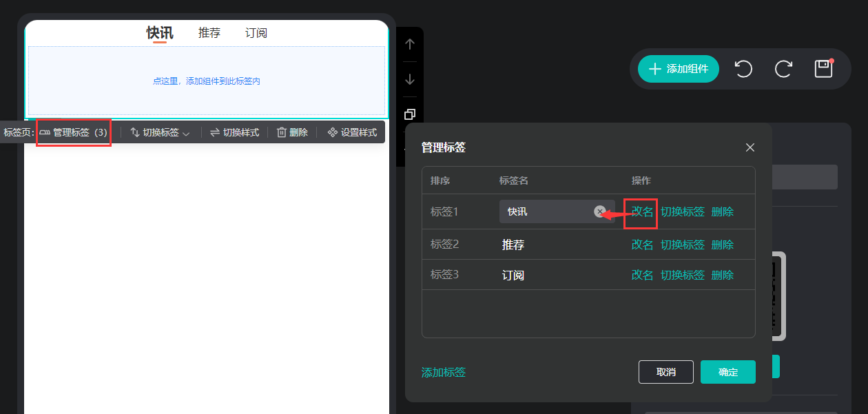Screen dimensions: 868x414
Task: Click the 快讯 tag name input field
Action: coord(544,211)
